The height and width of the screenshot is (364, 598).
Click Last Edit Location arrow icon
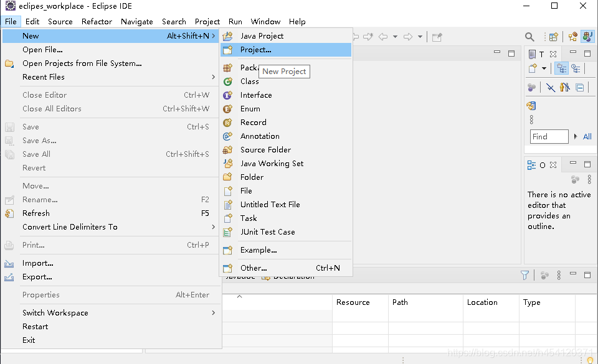pyautogui.click(x=368, y=37)
